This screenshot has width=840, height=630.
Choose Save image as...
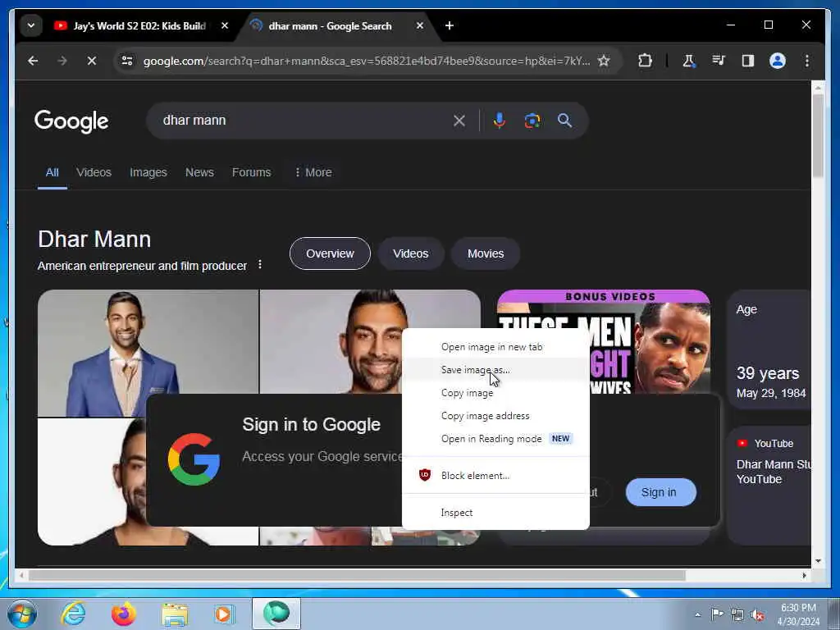tap(495, 370)
